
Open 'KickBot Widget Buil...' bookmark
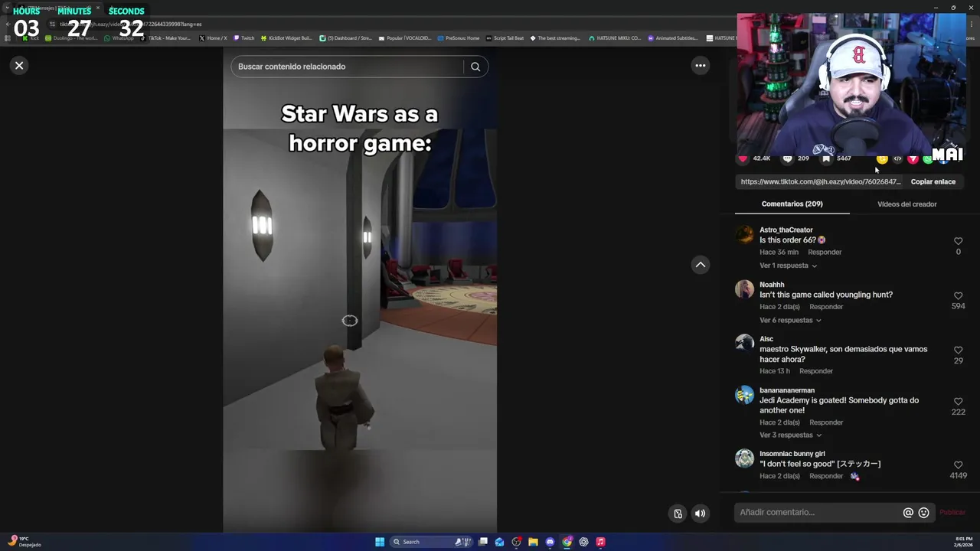coord(286,38)
